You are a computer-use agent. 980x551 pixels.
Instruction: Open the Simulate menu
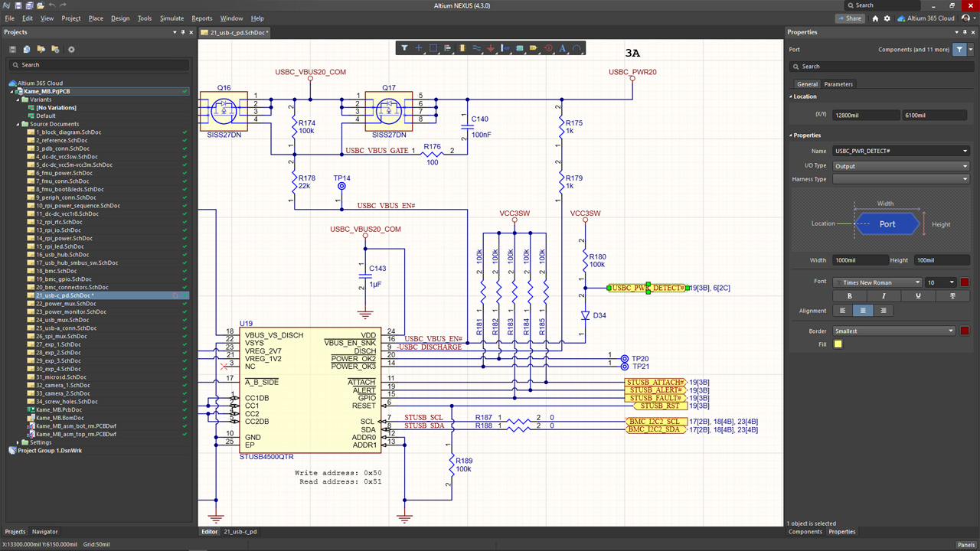(171, 18)
